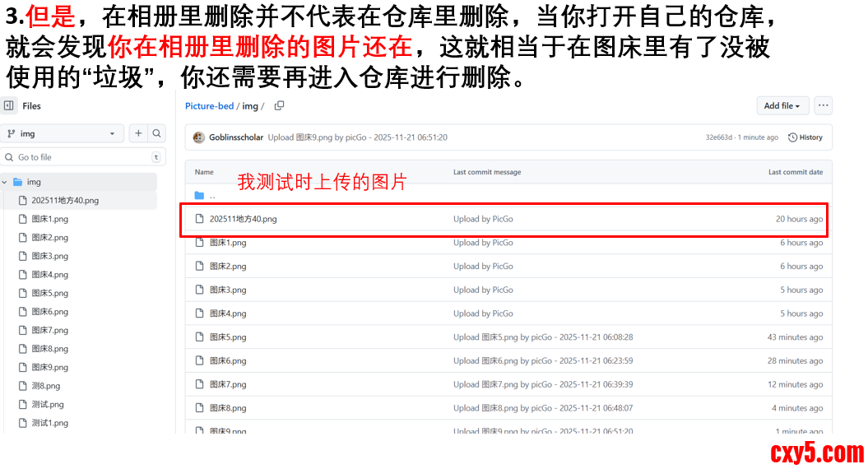Select 测试.png in file tree
Viewport: 868px width, 469px height.
pyautogui.click(x=48, y=404)
